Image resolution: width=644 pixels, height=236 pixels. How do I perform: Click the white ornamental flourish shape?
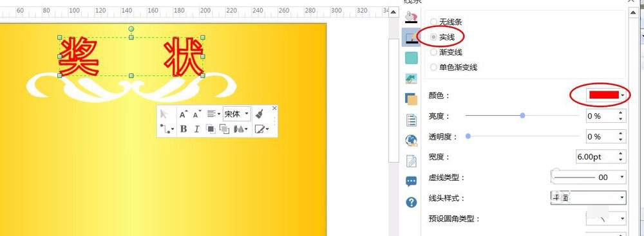(x=131, y=87)
